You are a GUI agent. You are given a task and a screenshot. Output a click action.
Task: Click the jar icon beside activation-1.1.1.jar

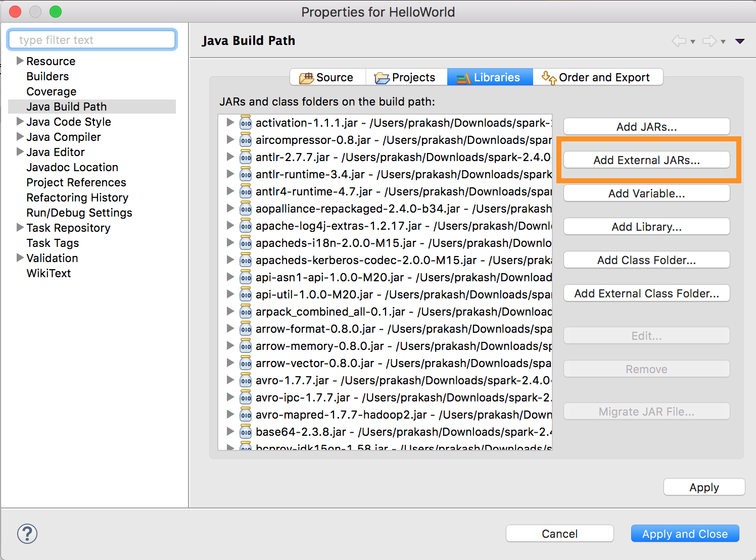pos(246,123)
